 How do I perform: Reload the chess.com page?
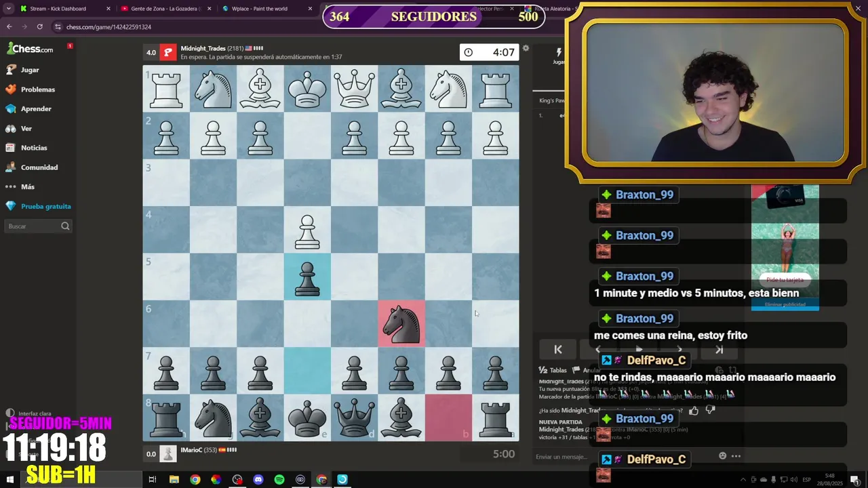[40, 26]
